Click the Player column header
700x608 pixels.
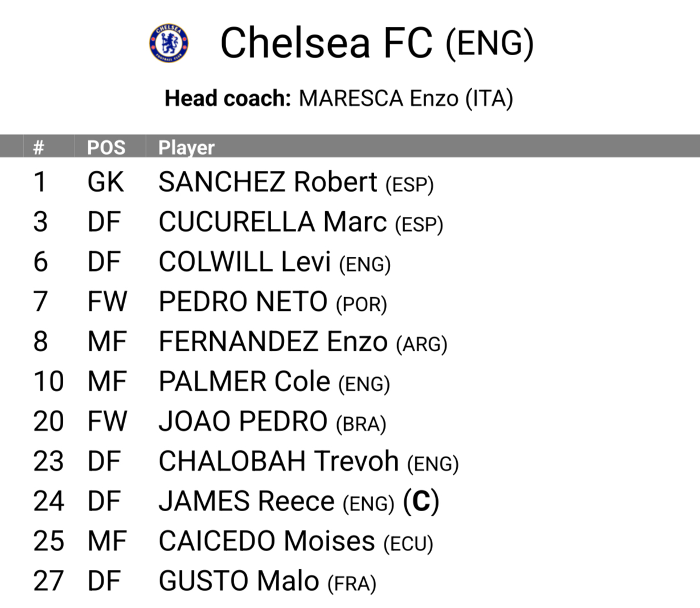coord(186,147)
